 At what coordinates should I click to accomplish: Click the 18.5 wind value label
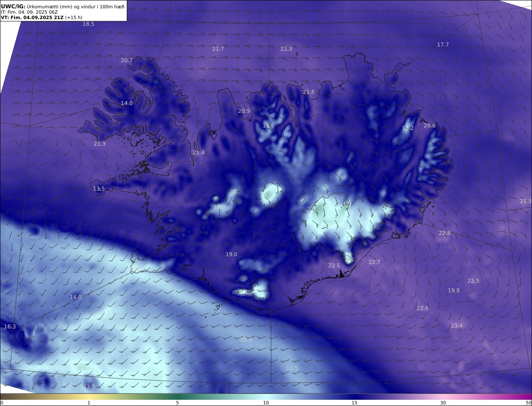[x=89, y=24]
